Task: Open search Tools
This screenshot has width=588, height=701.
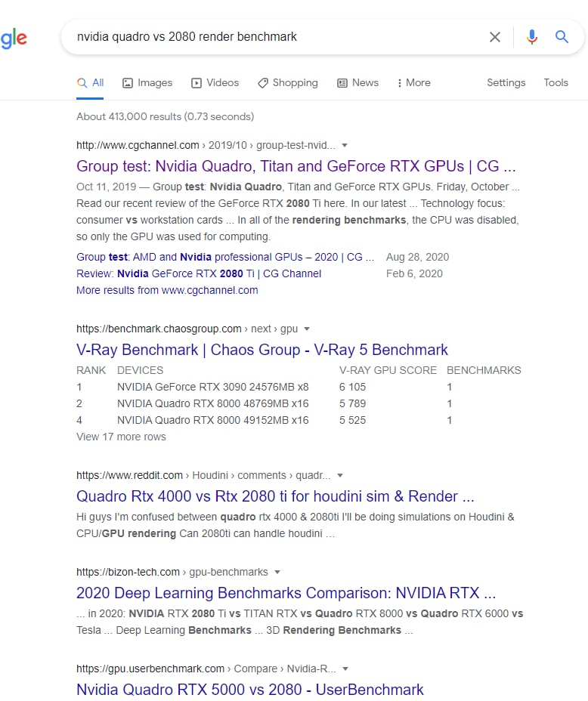Action: 556,82
